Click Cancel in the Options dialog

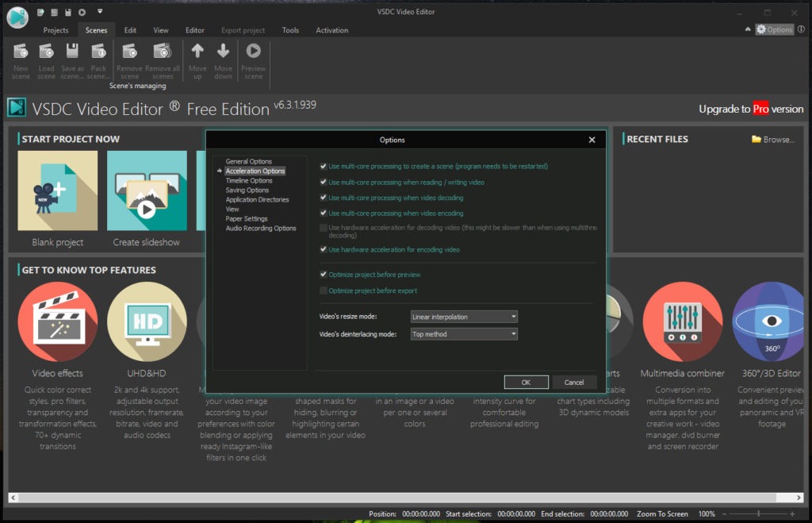(x=574, y=382)
